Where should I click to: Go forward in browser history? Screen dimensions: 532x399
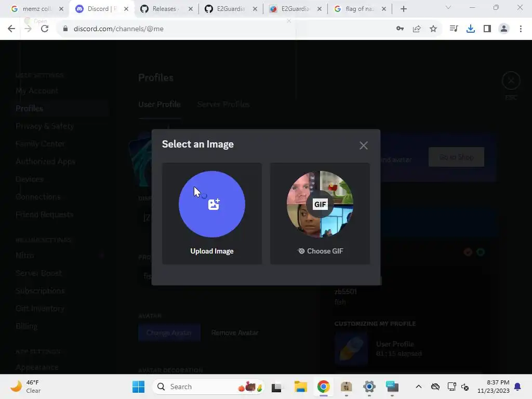tap(28, 29)
